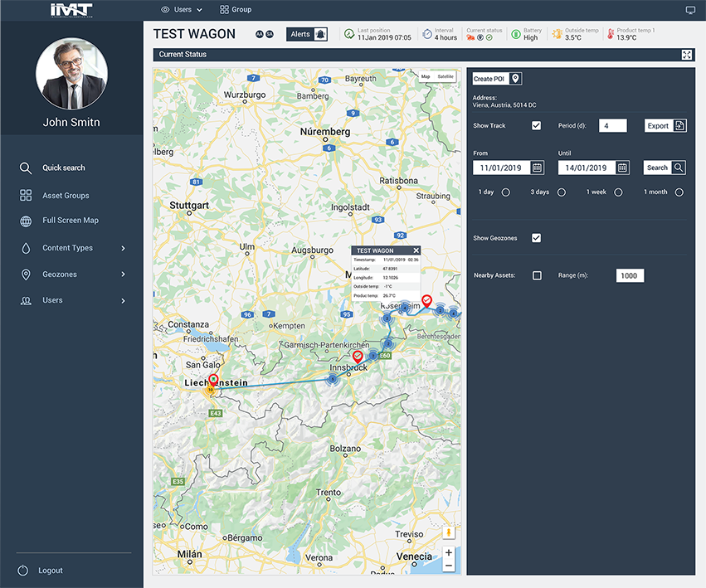Click the orange cluster marker at Liechtenstein
The width and height of the screenshot is (706, 588).
210,390
